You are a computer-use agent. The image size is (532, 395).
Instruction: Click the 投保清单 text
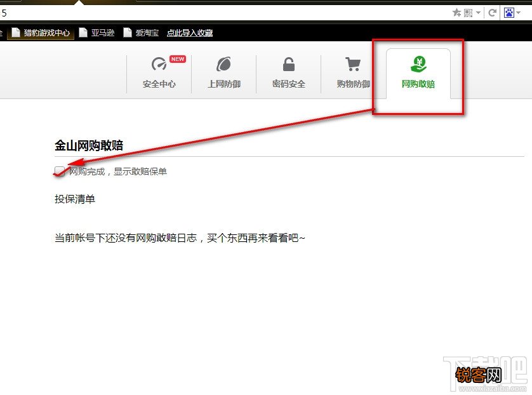pyautogui.click(x=75, y=199)
